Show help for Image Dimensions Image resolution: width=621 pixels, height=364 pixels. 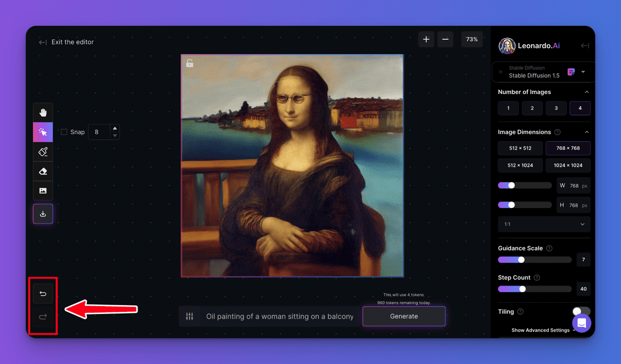[557, 132]
